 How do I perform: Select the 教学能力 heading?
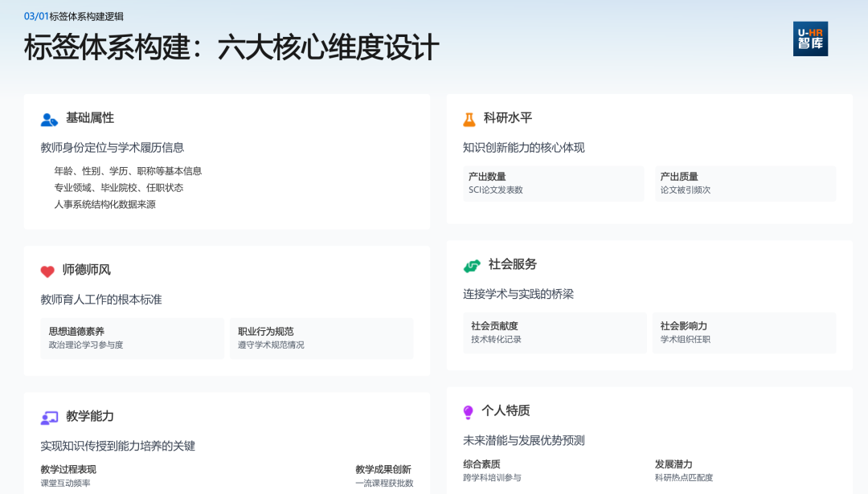coord(90,416)
